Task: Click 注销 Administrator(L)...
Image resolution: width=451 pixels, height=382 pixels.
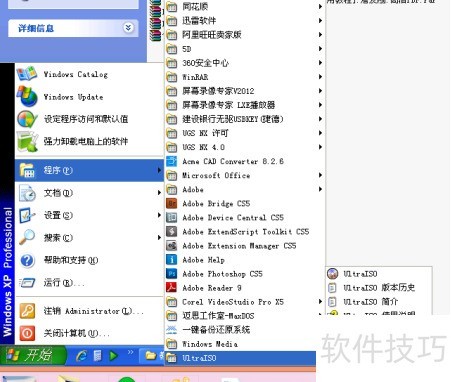Action: coord(89,311)
